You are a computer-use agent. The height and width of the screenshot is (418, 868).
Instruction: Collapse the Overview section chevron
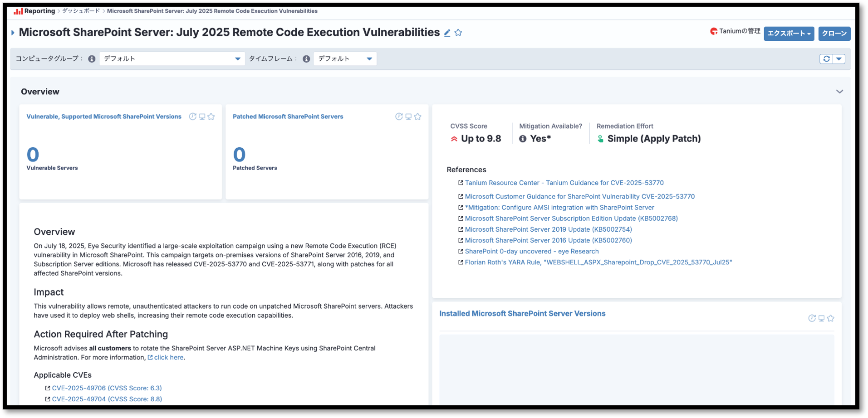click(x=839, y=92)
